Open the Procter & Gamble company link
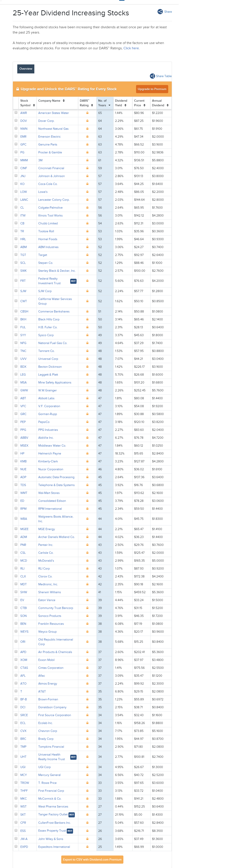Screen dimensions: 252x868 pyautogui.click(x=50, y=152)
